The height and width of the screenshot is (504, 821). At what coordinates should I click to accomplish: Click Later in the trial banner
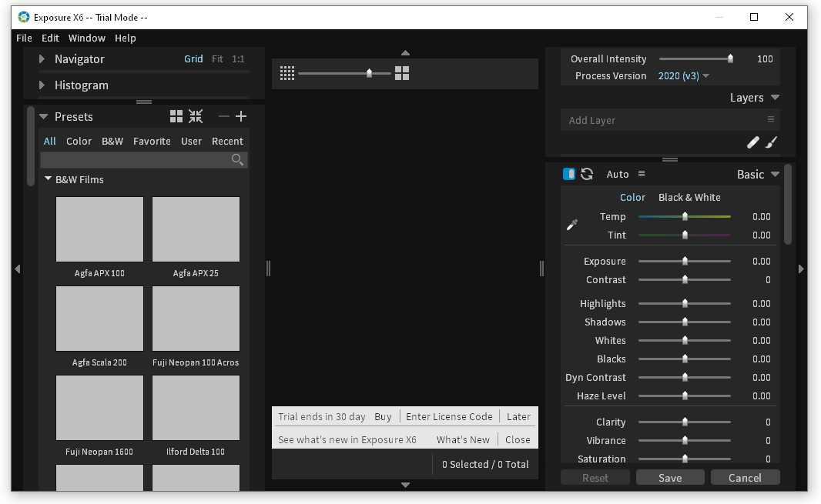518,416
